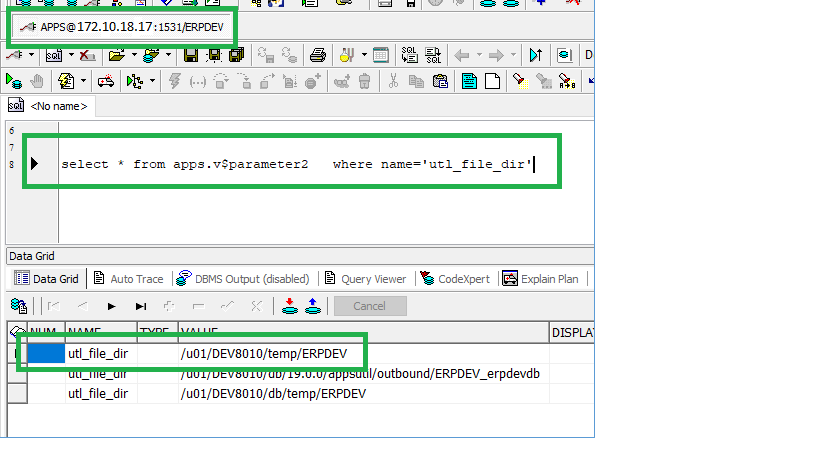
Task: Jump to last record in the data grid
Action: pos(141,306)
